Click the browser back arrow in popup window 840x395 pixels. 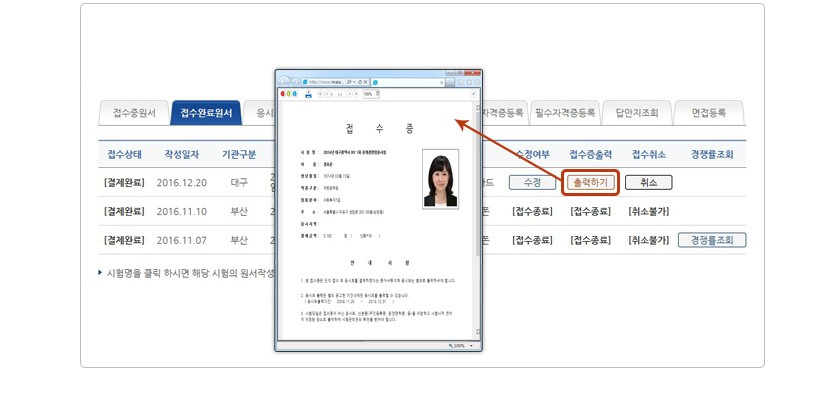tap(284, 82)
